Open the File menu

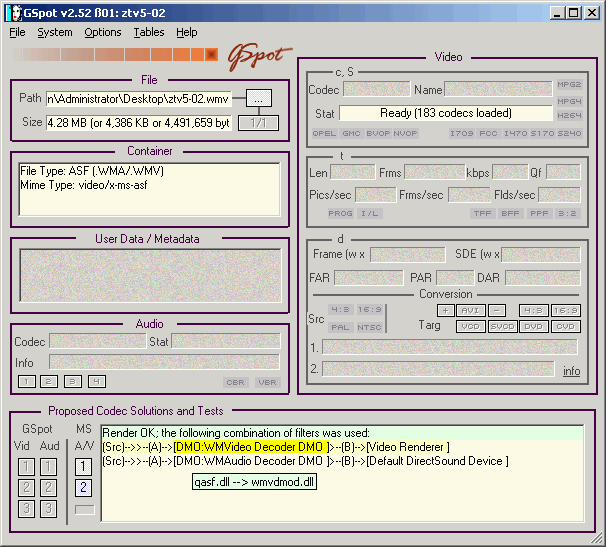17,32
